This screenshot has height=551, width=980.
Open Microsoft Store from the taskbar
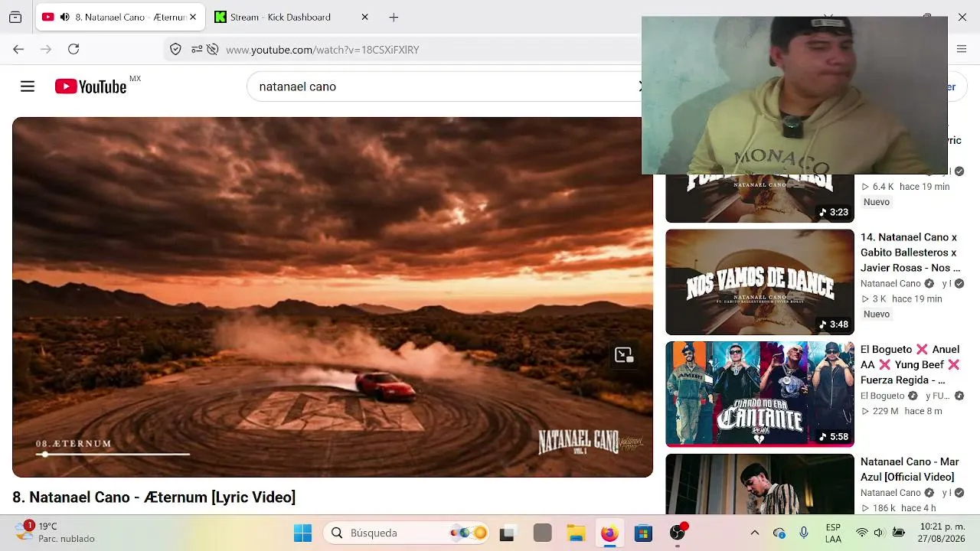(643, 533)
